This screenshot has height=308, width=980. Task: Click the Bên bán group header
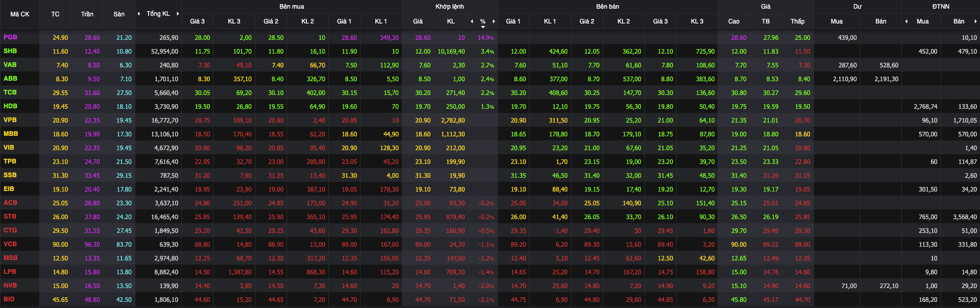click(x=608, y=7)
